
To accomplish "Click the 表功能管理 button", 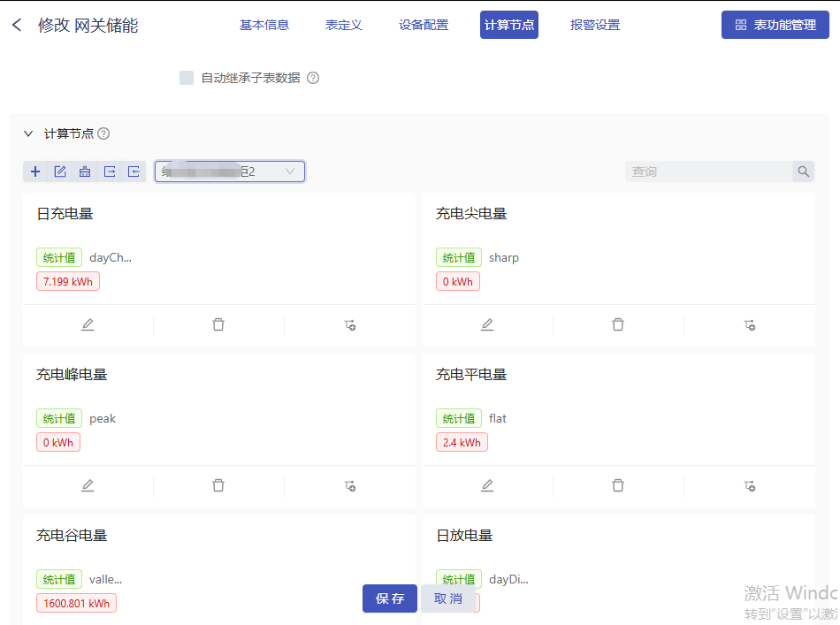I will coord(775,25).
